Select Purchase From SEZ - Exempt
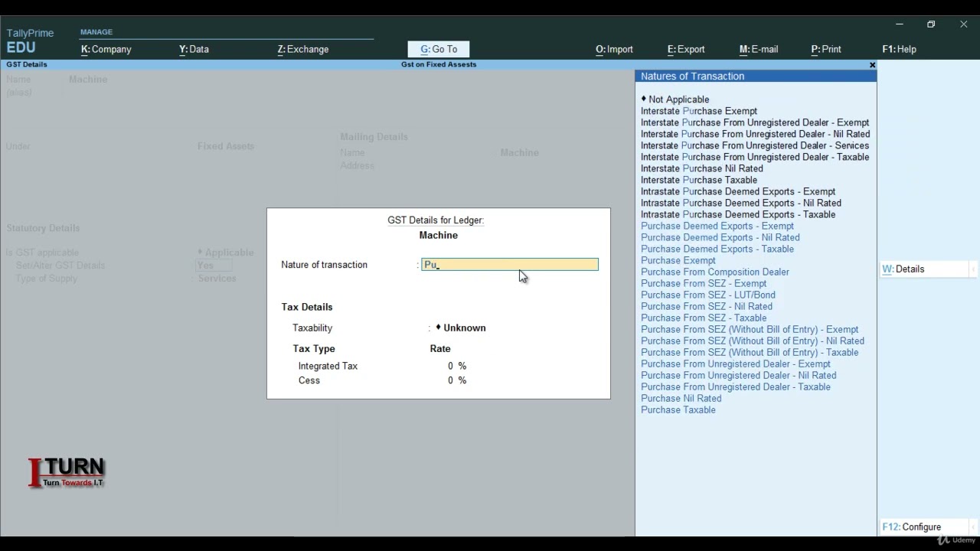 (x=704, y=283)
